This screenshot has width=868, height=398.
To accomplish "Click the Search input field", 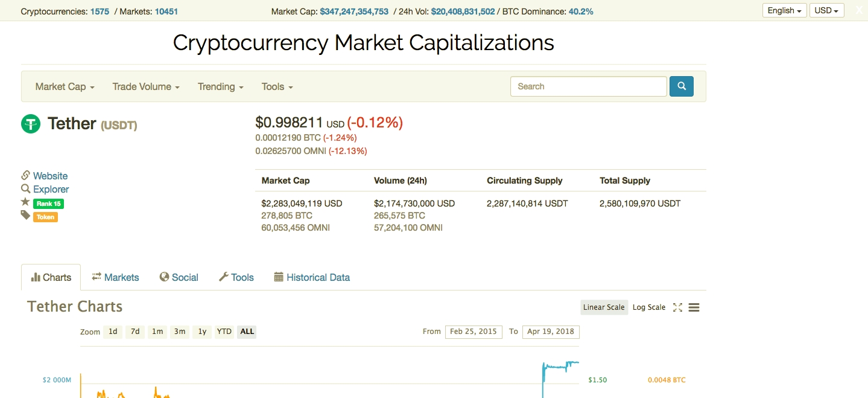I will [x=588, y=86].
